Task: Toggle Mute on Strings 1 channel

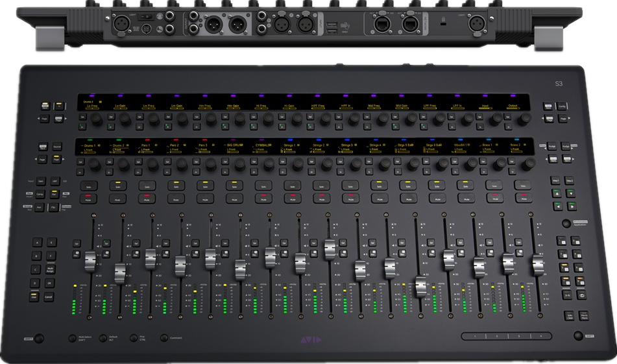Action: coord(293,199)
